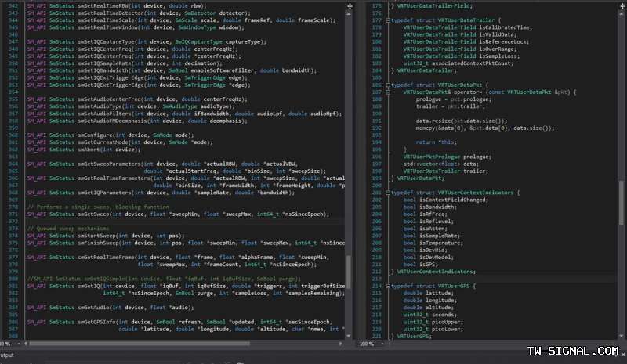Click the smAbort function declaration line
This screenshot has height=364, width=627.
point(86,149)
